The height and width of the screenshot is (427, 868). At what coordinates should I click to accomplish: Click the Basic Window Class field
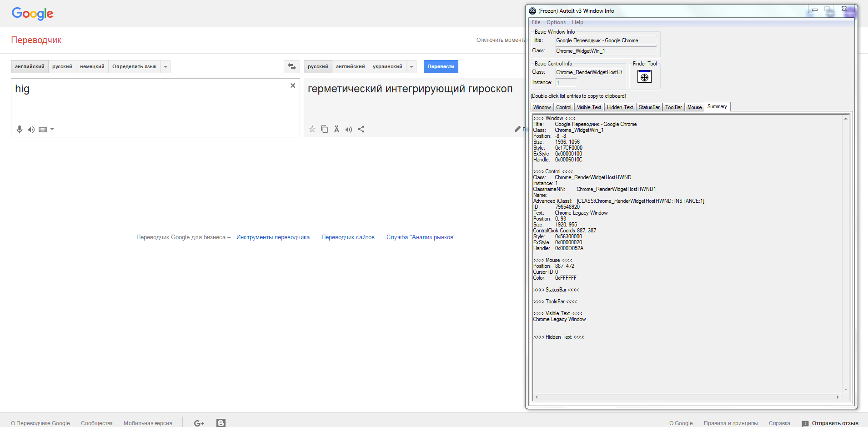click(606, 51)
